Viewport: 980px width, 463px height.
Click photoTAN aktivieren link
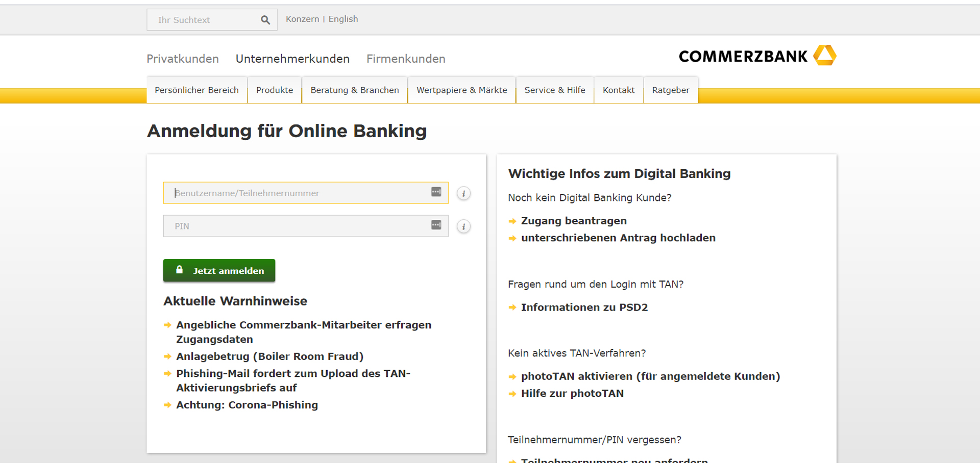coord(650,376)
